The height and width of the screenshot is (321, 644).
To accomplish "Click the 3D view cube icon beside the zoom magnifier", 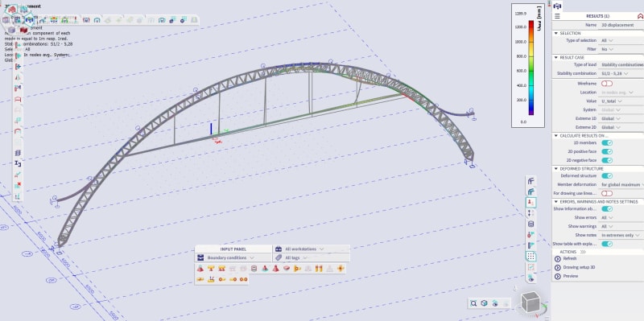I will [485, 303].
